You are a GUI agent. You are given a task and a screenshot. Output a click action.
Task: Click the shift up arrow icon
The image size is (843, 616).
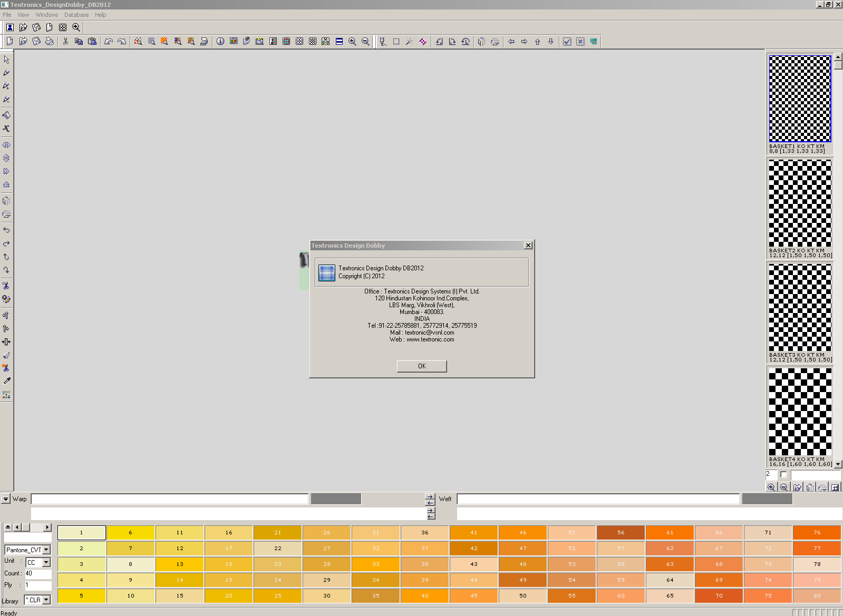point(538,42)
